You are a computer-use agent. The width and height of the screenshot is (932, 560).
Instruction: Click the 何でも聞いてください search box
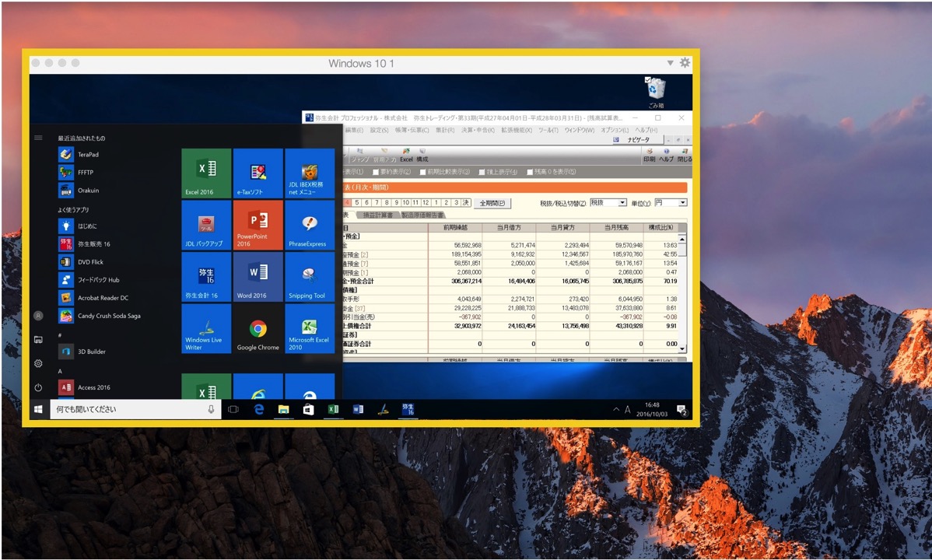[x=135, y=409]
